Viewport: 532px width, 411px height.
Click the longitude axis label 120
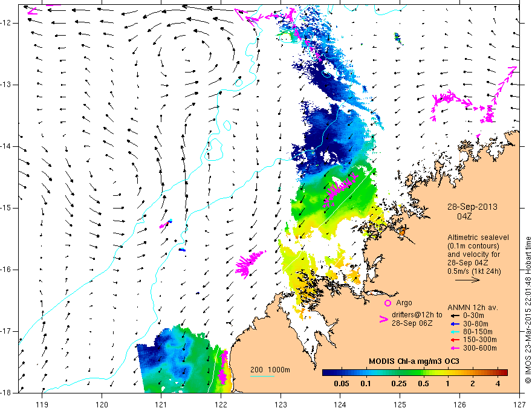[102, 404]
